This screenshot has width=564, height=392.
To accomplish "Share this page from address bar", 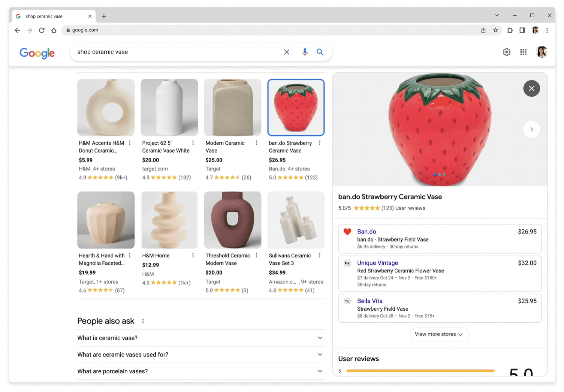I will 483,30.
